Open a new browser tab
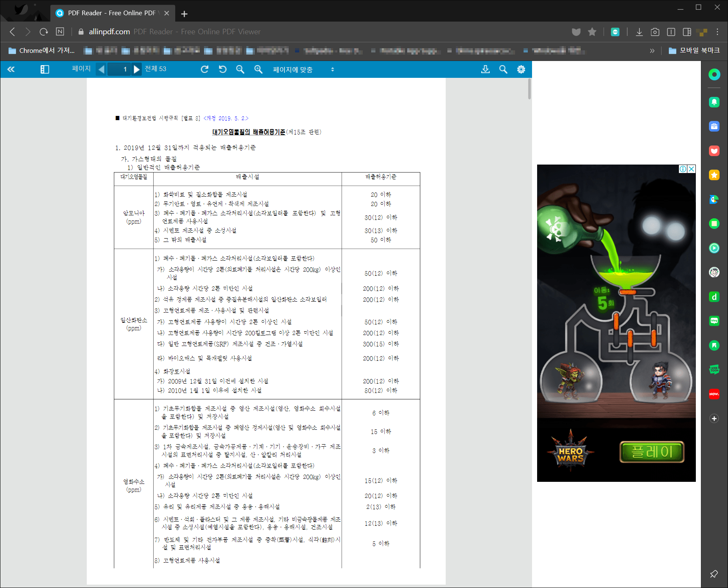Screen dimensions: 728x588 click(184, 14)
